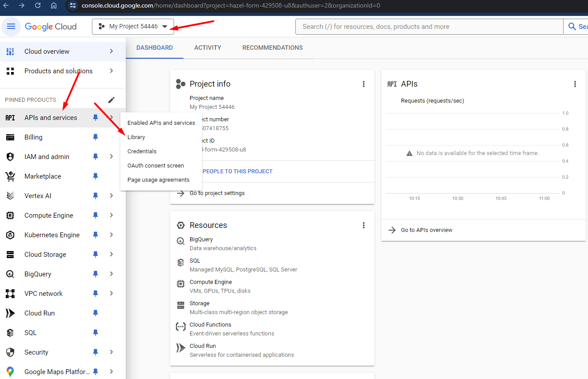This screenshot has width=588, height=379.
Task: Click the Kubernetes Engine icon
Action: 10,235
